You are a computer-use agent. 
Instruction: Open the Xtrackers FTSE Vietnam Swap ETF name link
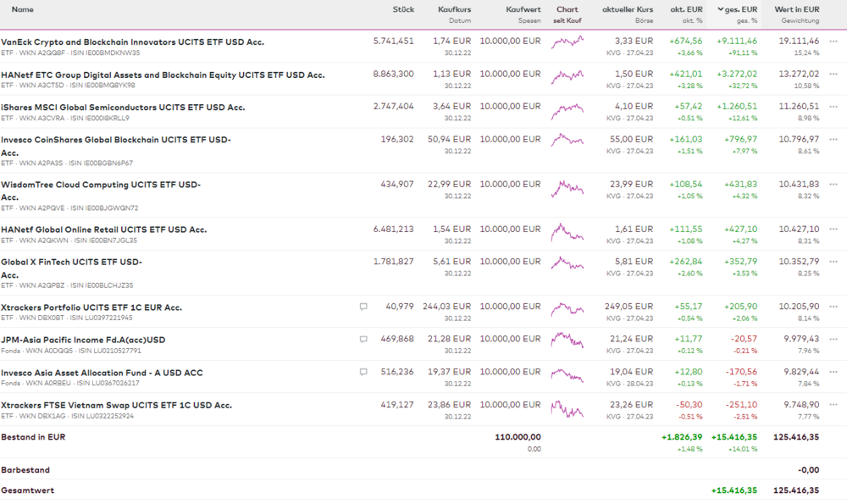(116, 406)
